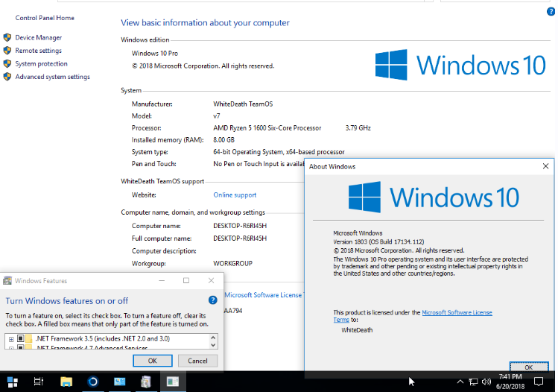Click OK in About Windows dialog
The width and height of the screenshot is (558, 392).
(529, 367)
